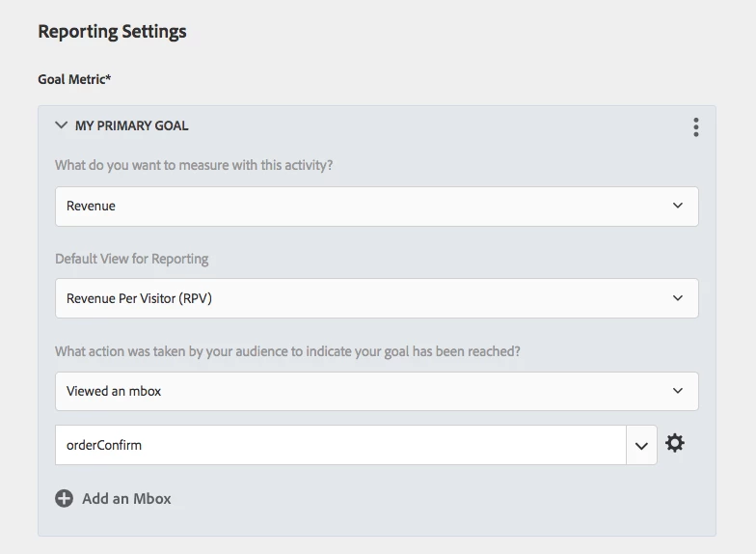Click the 'What action was taken' question label
Viewport: 756px width, 554px height.
tap(287, 351)
